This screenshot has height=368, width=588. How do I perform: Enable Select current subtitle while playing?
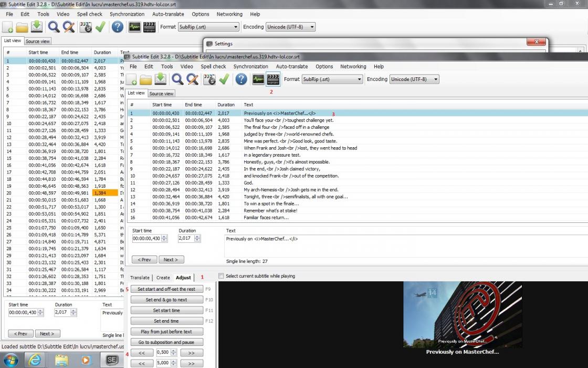[221, 276]
